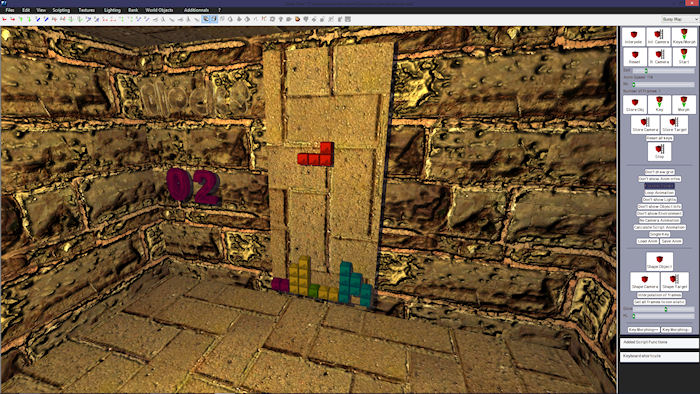Click the Store Camera icon button

(645, 124)
